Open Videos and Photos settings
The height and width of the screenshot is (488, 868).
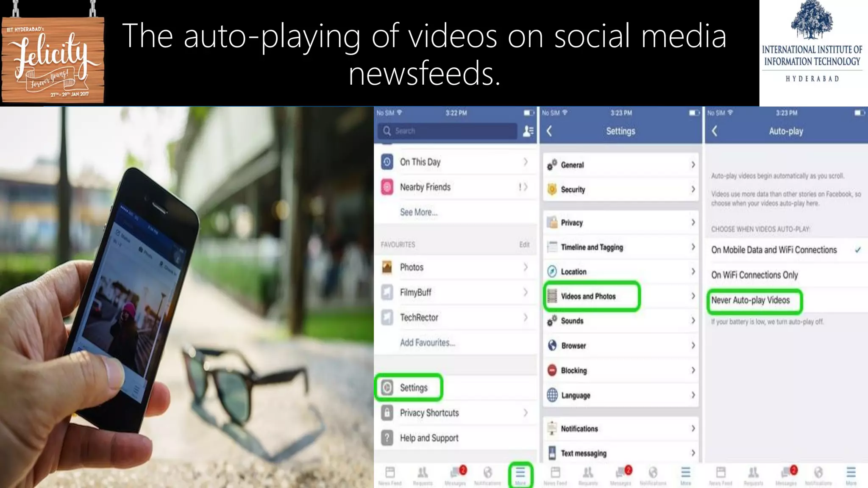pyautogui.click(x=620, y=296)
